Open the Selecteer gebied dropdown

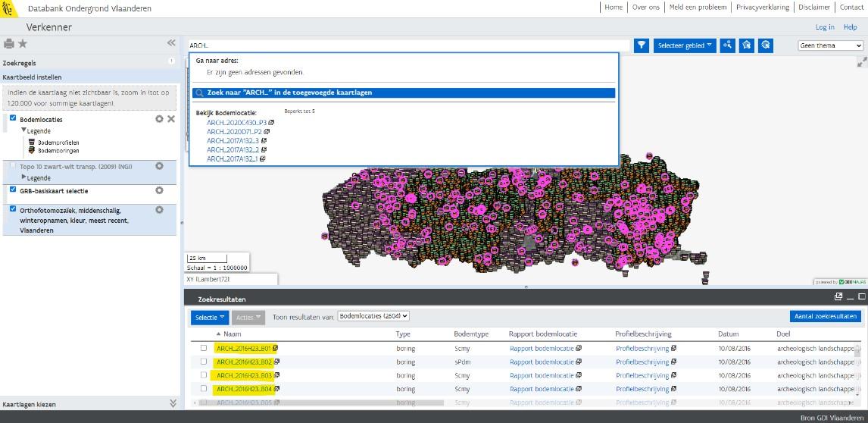(685, 45)
